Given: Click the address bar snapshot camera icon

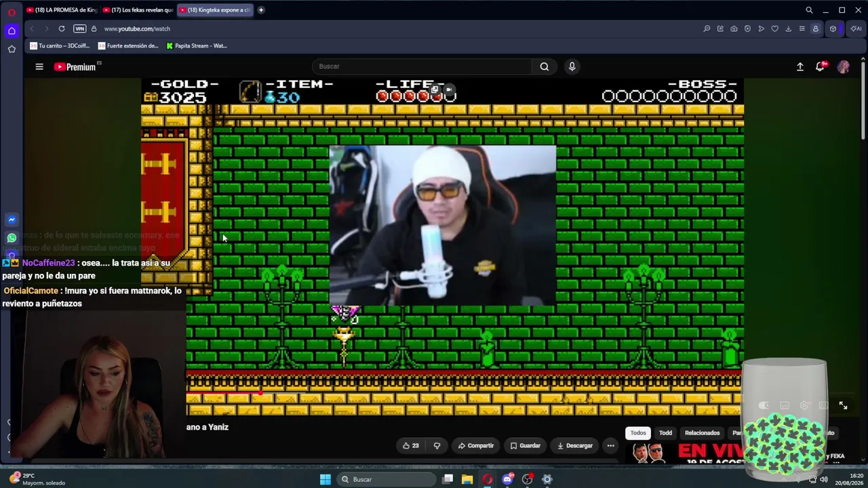Looking at the screenshot, I should tap(734, 28).
